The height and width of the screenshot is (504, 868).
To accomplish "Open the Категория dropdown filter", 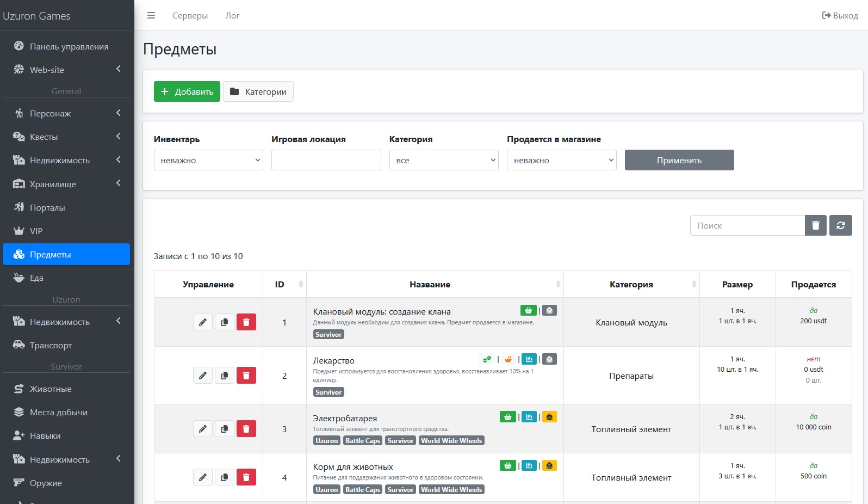I will coord(444,160).
